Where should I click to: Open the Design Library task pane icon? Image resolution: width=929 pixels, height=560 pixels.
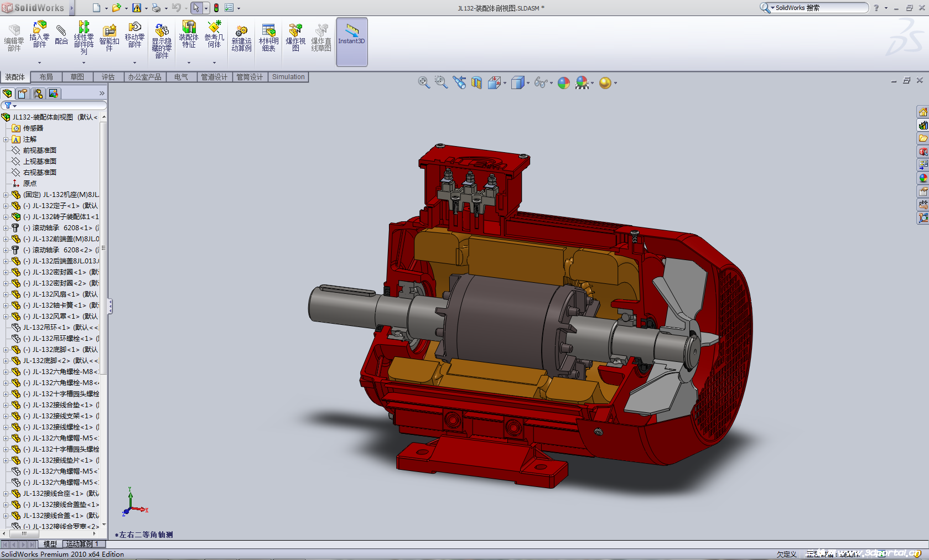tap(923, 125)
